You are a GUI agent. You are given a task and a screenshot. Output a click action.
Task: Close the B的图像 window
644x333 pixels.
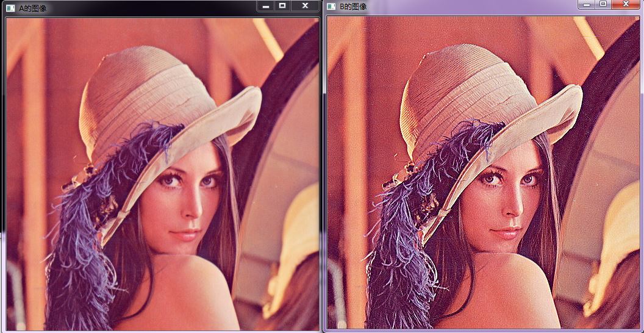click(x=626, y=4)
